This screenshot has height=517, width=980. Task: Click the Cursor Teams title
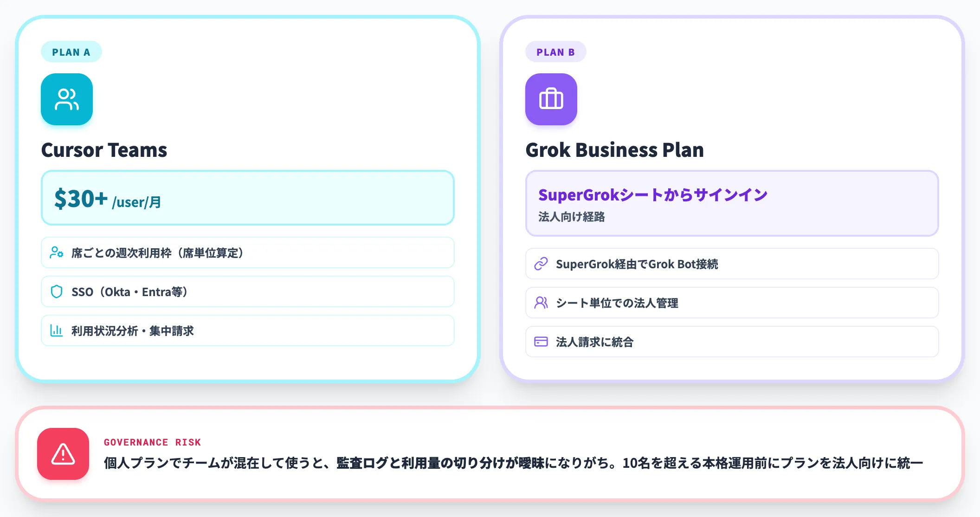coord(104,150)
